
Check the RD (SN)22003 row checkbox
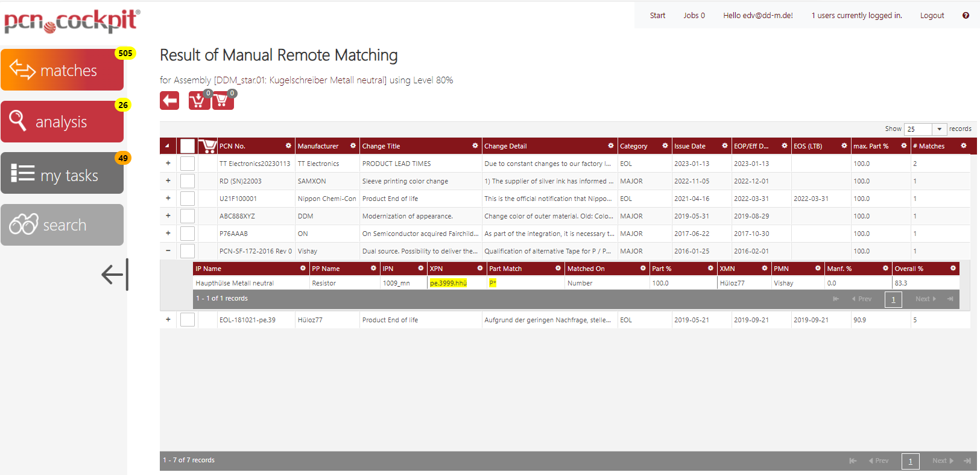point(188,181)
